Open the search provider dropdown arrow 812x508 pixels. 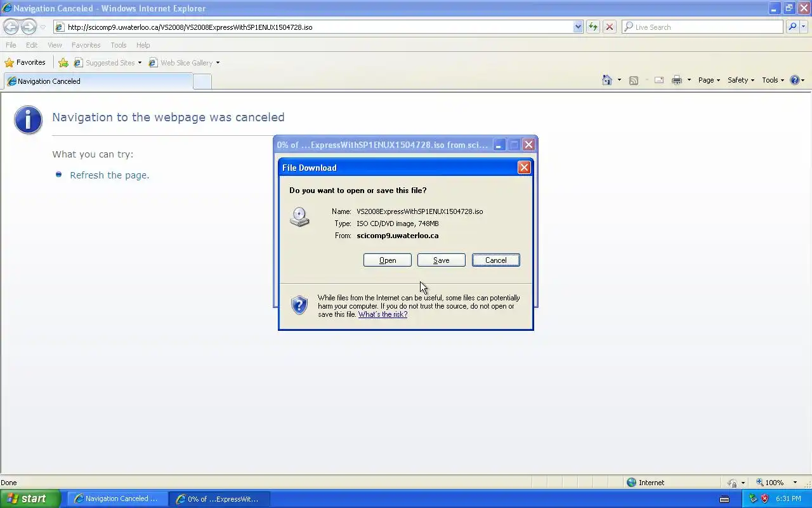point(804,27)
